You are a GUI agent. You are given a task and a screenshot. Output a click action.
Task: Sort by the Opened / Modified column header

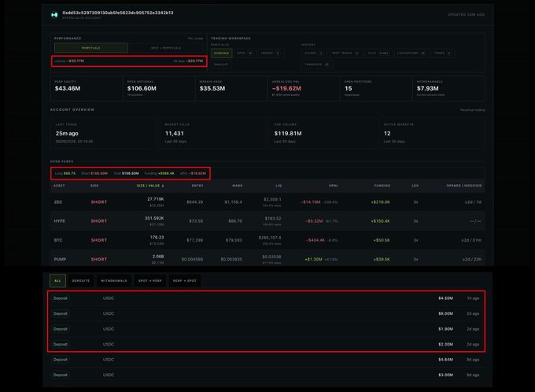point(464,186)
